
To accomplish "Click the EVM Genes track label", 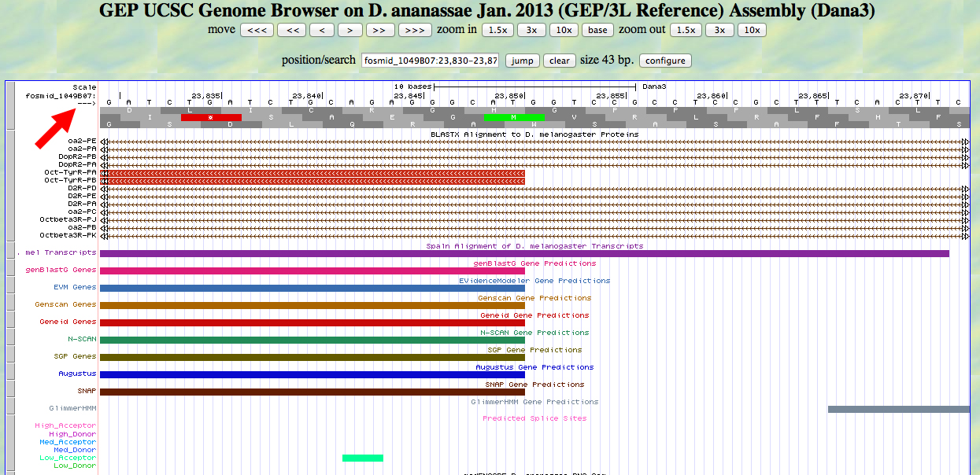I will pyautogui.click(x=75, y=287).
